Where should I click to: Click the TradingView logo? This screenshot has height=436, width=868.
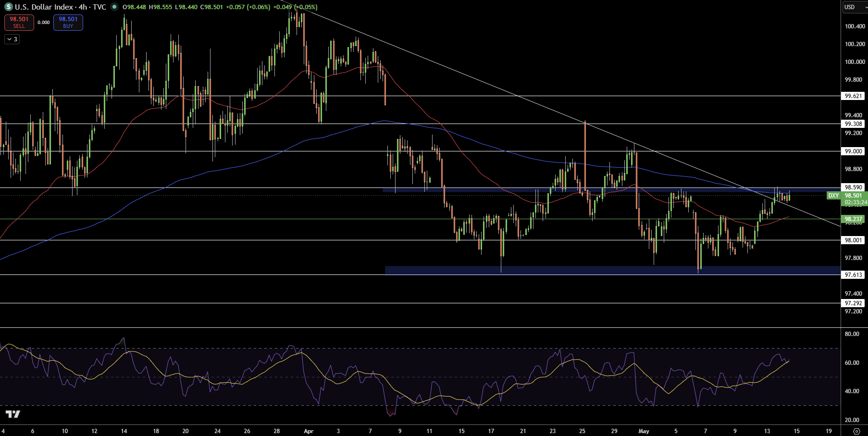coord(13,414)
